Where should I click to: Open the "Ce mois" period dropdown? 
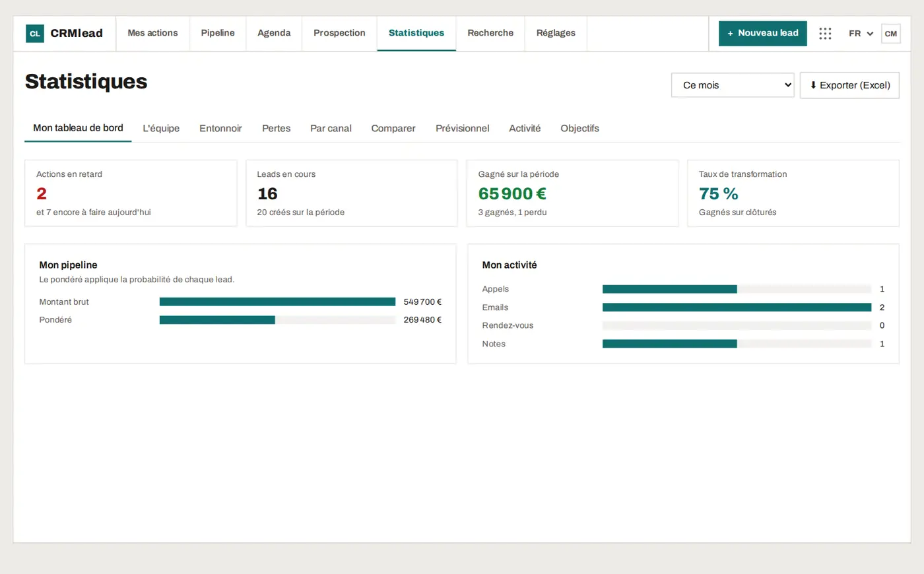click(733, 85)
